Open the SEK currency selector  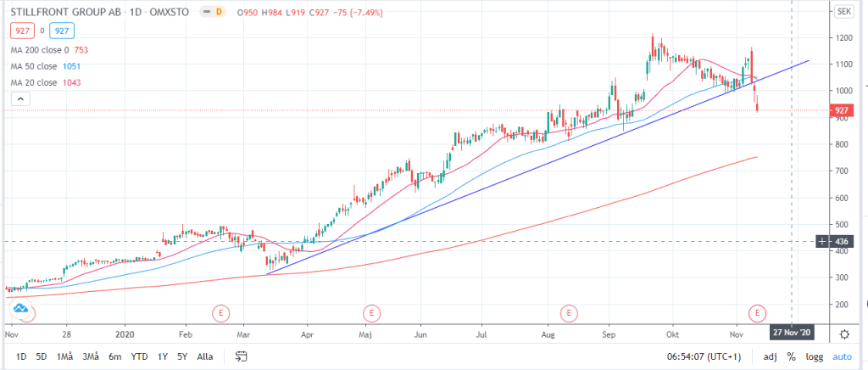coord(843,11)
